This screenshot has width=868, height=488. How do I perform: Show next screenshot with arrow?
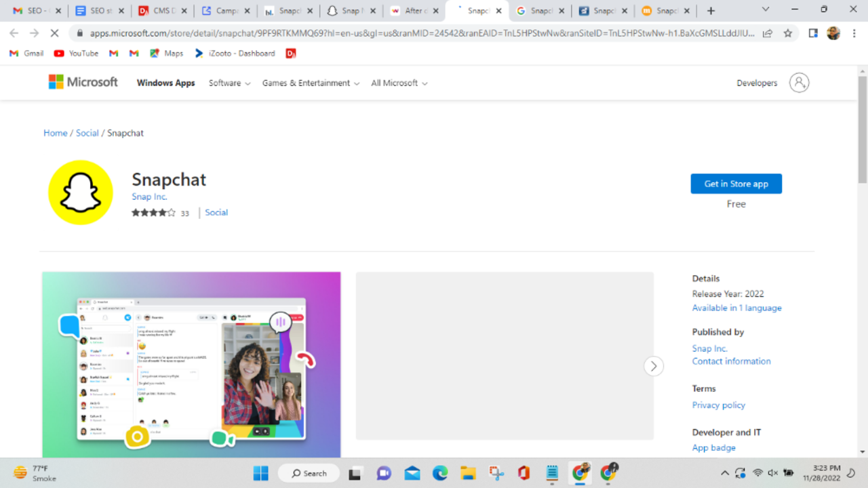click(x=654, y=366)
